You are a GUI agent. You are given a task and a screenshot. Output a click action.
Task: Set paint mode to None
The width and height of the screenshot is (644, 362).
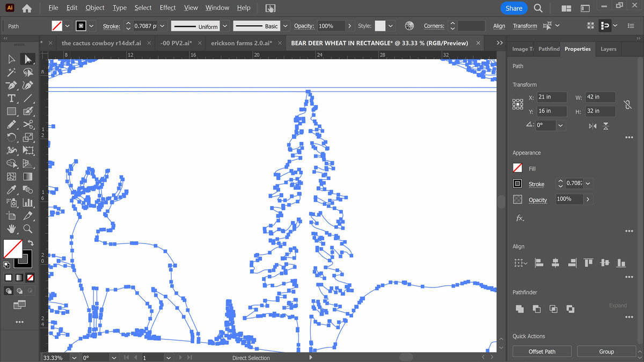[x=30, y=278]
